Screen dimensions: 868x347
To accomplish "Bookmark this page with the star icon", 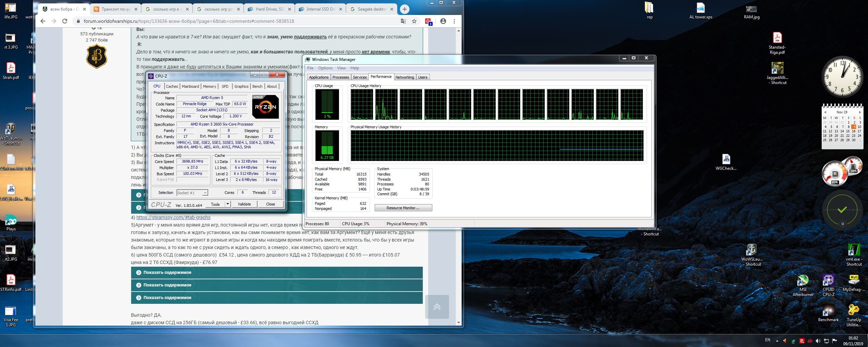I will [414, 21].
